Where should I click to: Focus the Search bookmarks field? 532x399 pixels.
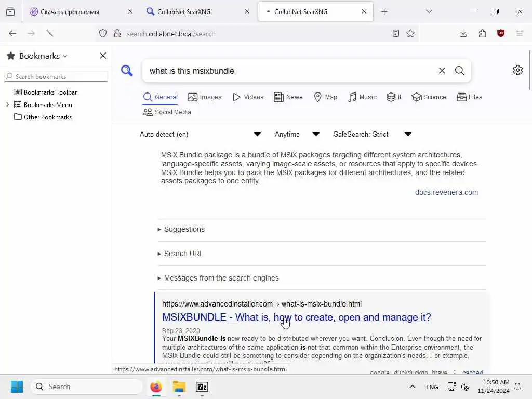coord(56,77)
